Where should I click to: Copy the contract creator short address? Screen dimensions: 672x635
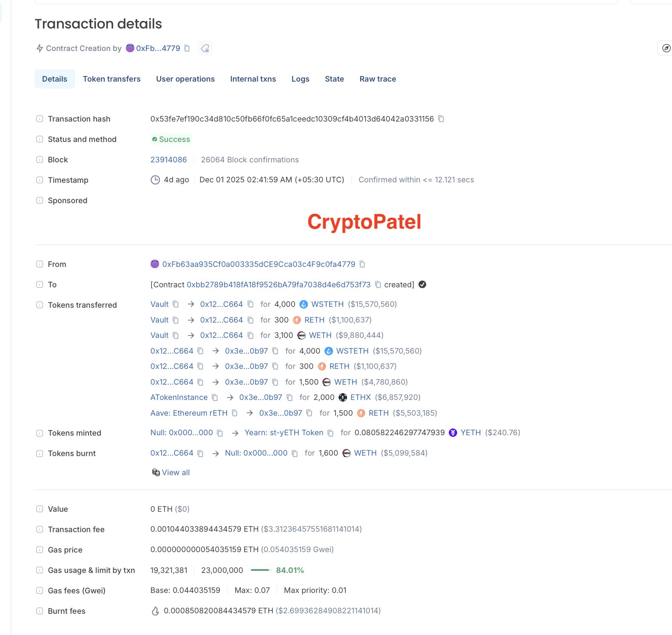point(187,48)
